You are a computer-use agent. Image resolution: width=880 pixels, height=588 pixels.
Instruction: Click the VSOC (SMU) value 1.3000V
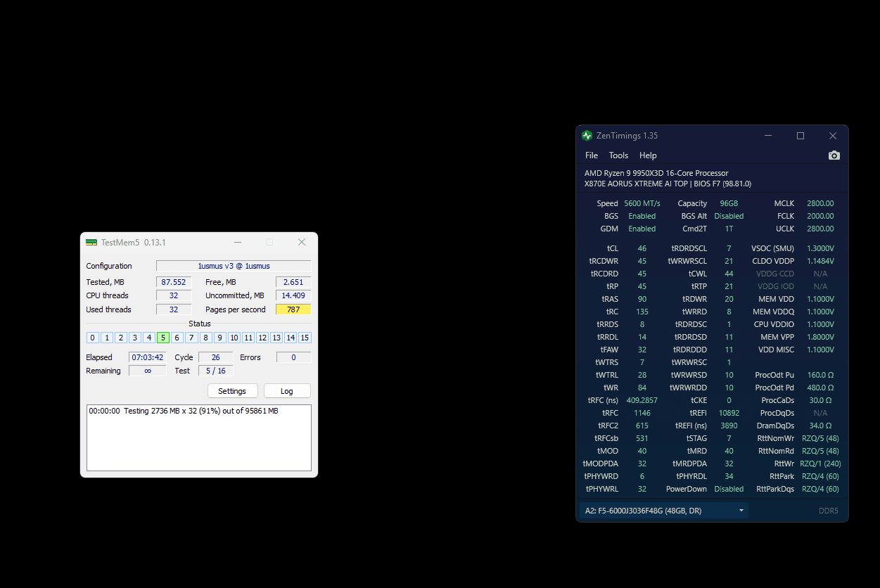820,248
